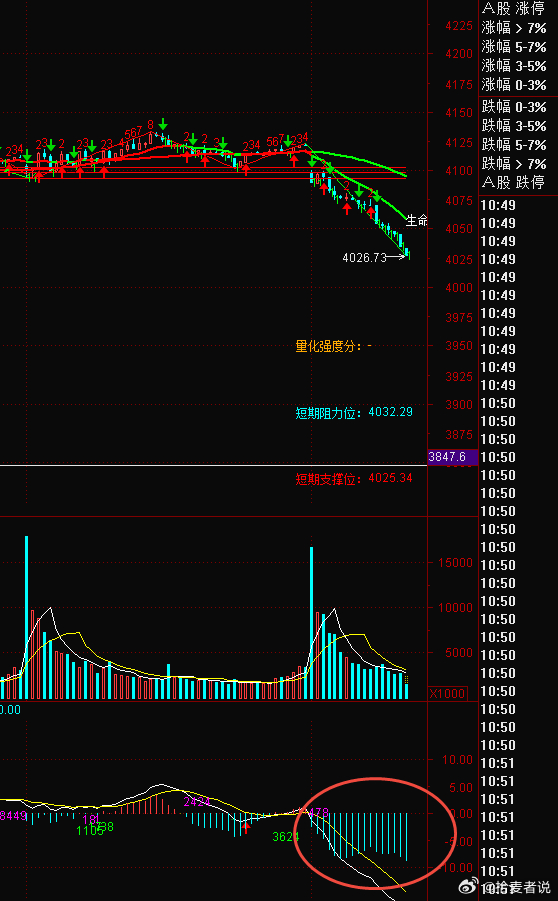Click the 4125 price axis label
The height and width of the screenshot is (901, 558).
(459, 142)
